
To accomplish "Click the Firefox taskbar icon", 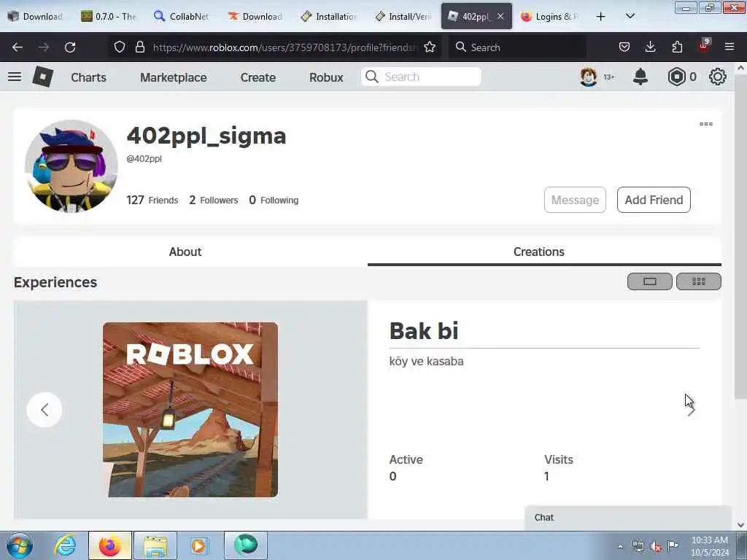I will click(x=109, y=545).
